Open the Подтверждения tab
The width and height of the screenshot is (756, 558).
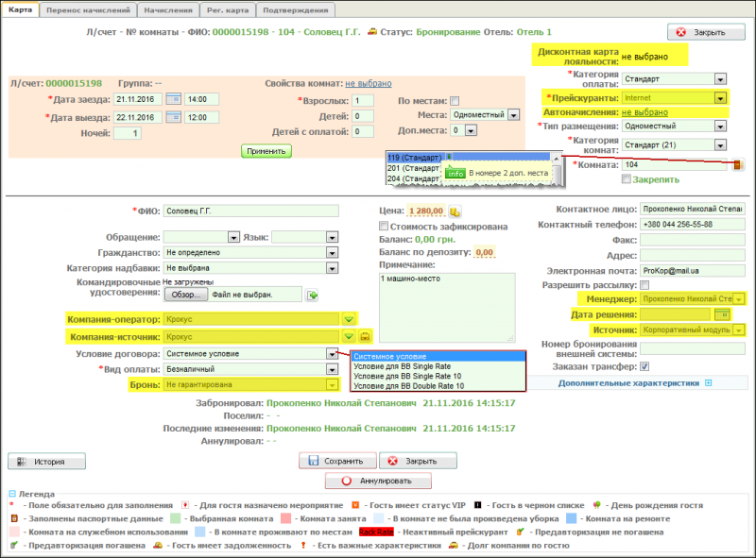click(295, 10)
